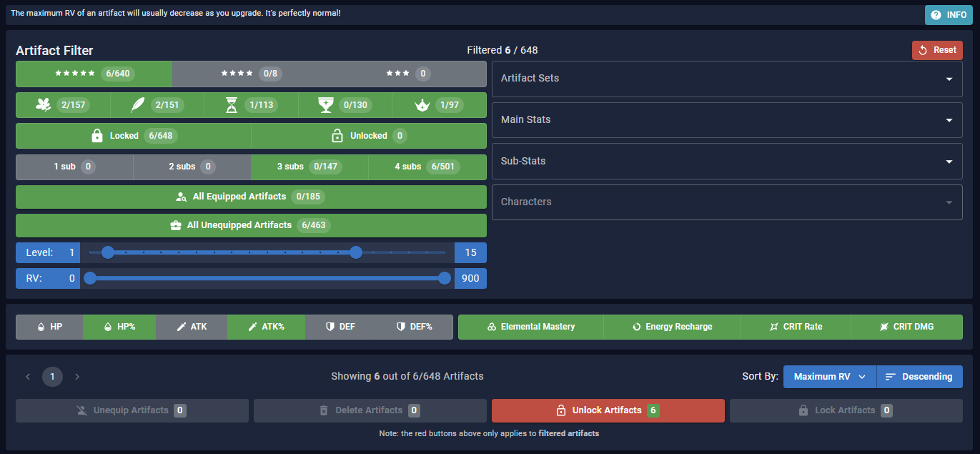
Task: Open the Main Stats dropdown
Action: click(727, 120)
